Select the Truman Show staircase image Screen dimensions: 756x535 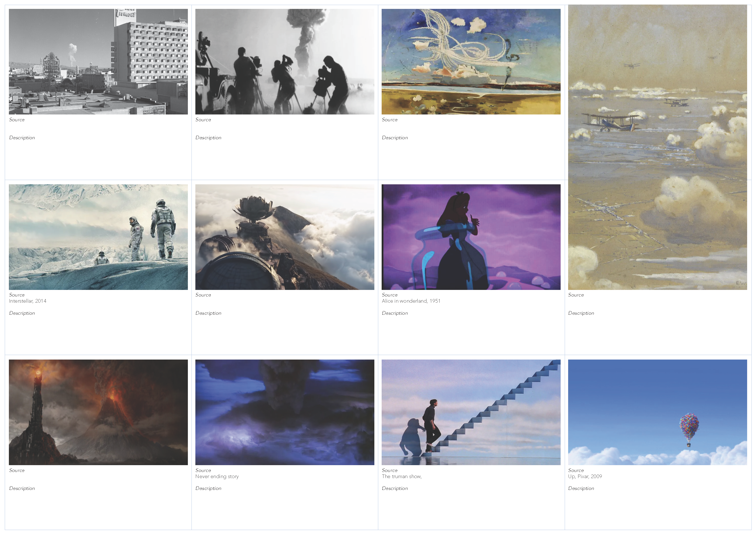(471, 412)
